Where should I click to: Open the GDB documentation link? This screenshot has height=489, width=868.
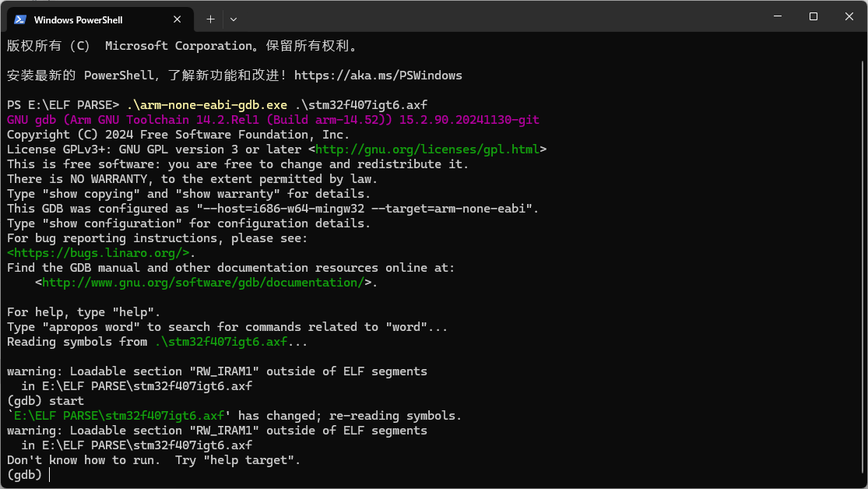[x=203, y=283]
